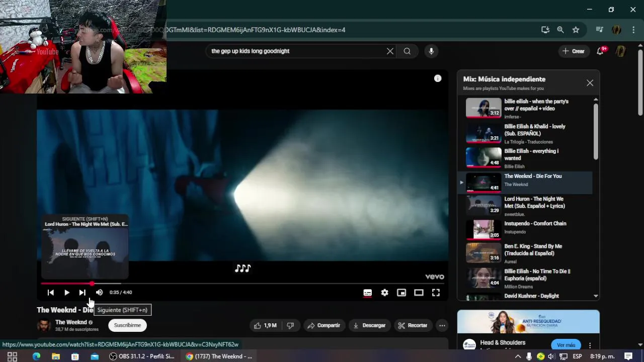Image resolution: width=644 pixels, height=362 pixels.
Task: Open more actions three-dot menu
Action: (442, 325)
